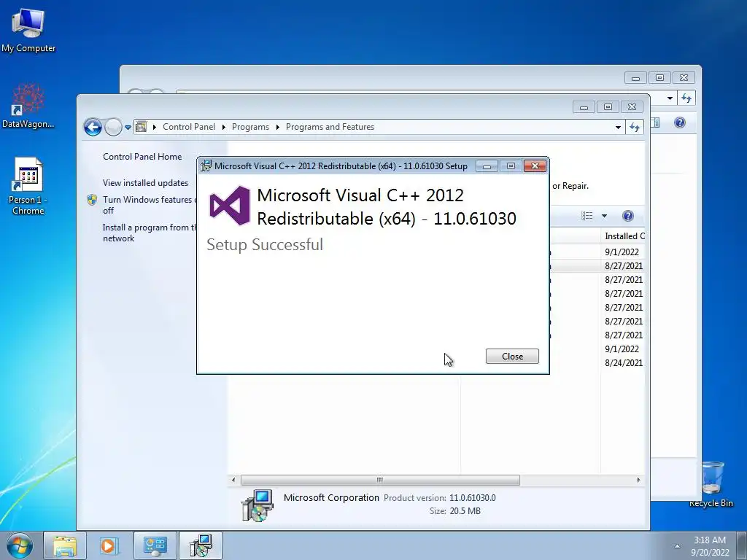Viewport: 747px width, 560px height.
Task: Open address bar history dropdown
Action: tap(618, 127)
